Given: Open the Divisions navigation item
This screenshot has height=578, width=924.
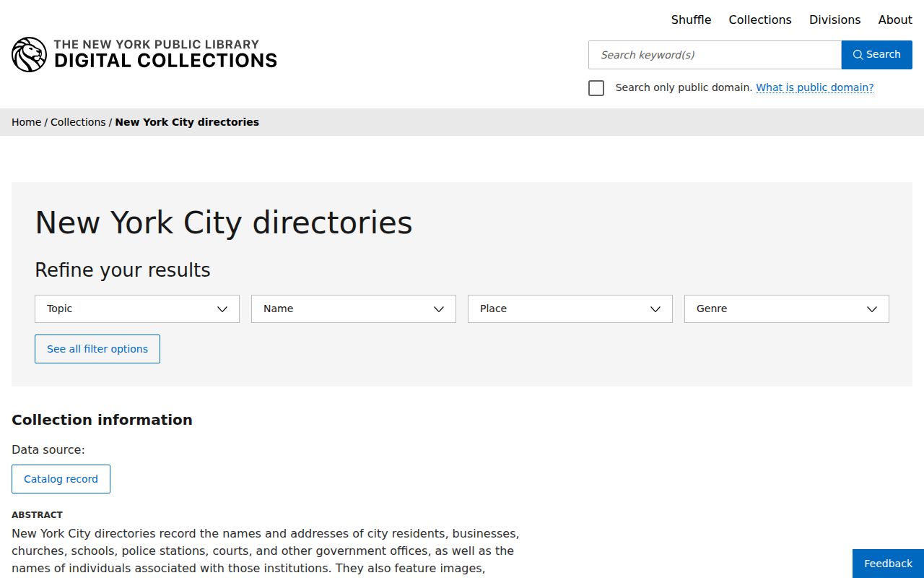Looking at the screenshot, I should click(834, 20).
